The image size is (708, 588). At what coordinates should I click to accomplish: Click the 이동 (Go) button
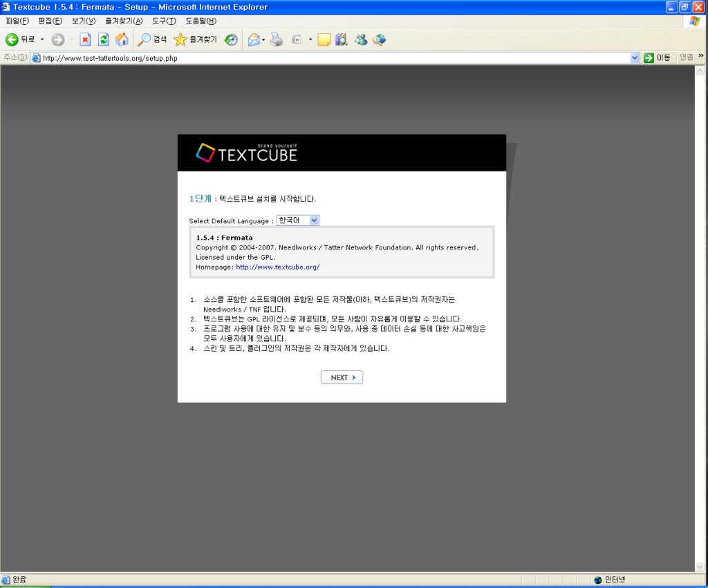click(x=657, y=58)
